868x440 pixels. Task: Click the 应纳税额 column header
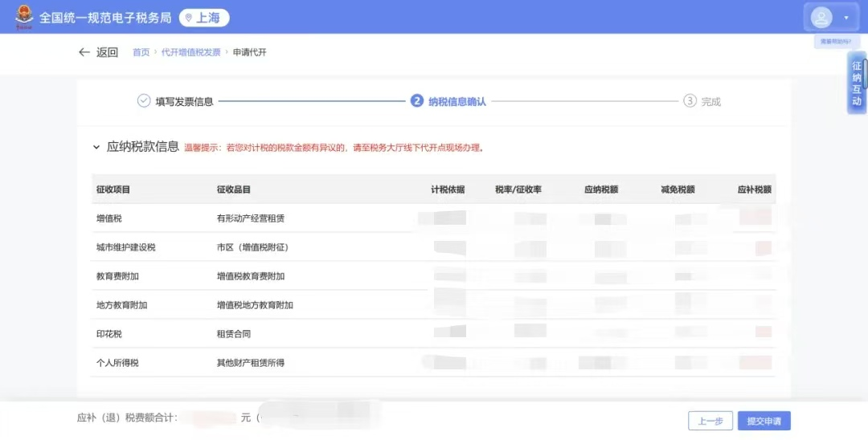601,189
